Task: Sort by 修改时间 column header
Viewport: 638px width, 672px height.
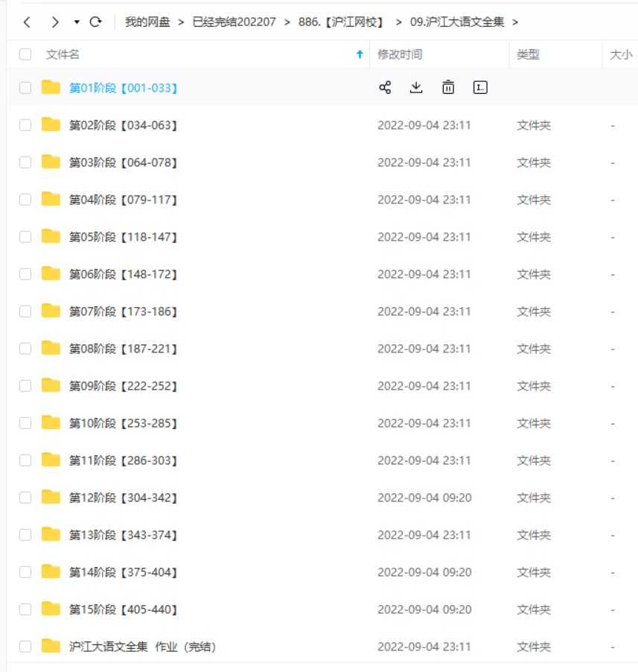Action: click(x=400, y=54)
